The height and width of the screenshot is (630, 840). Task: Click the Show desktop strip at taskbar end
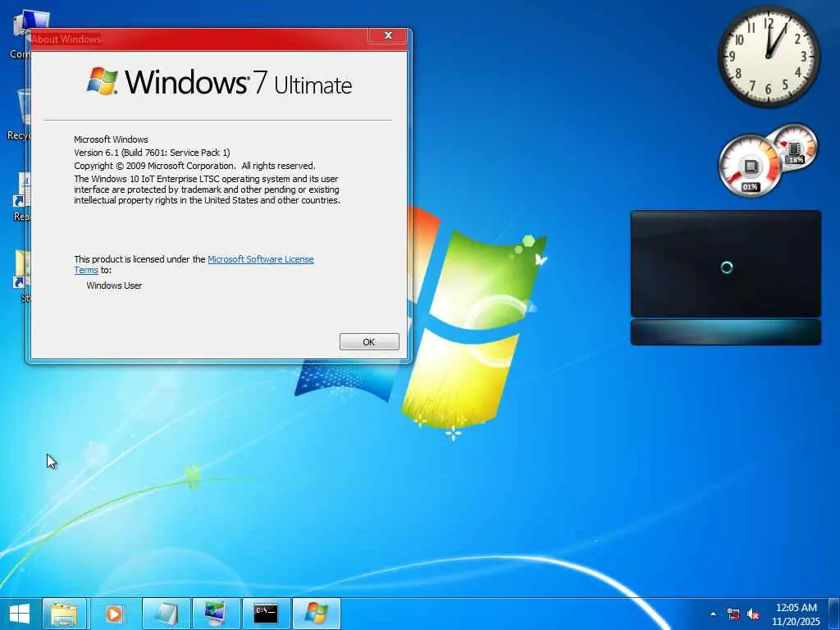[834, 614]
